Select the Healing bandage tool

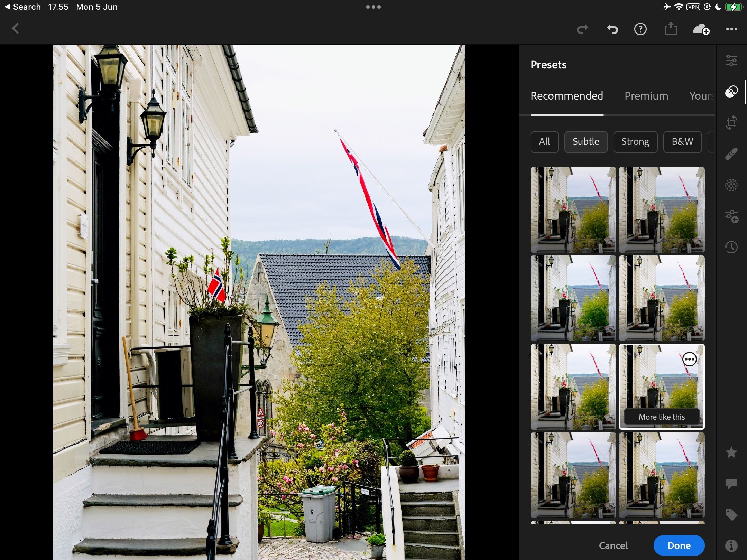point(731,154)
